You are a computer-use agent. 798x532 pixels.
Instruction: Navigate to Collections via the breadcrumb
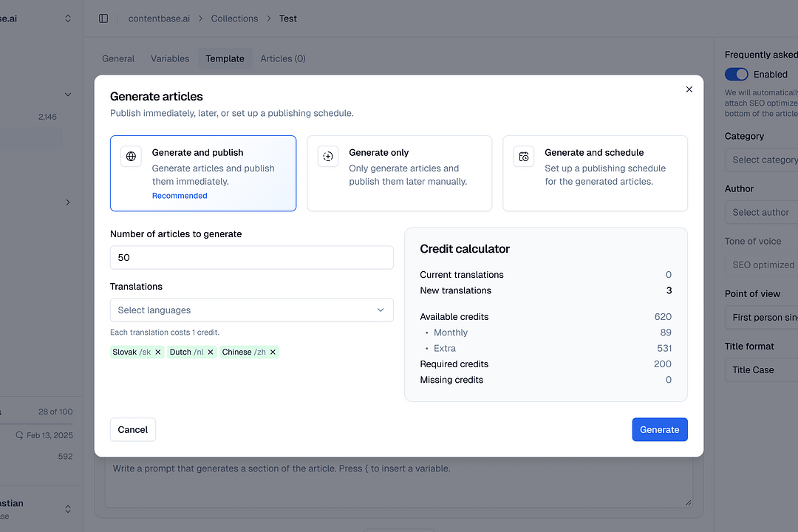(234, 18)
